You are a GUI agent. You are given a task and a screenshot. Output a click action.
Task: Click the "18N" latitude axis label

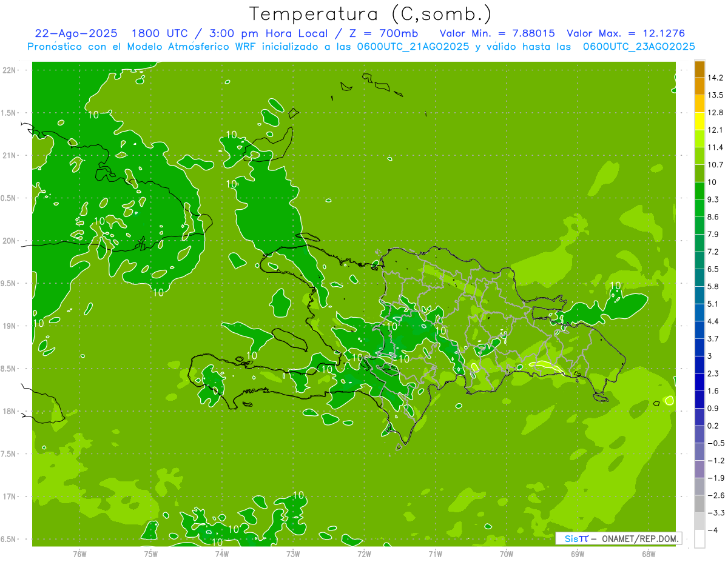tap(9, 412)
